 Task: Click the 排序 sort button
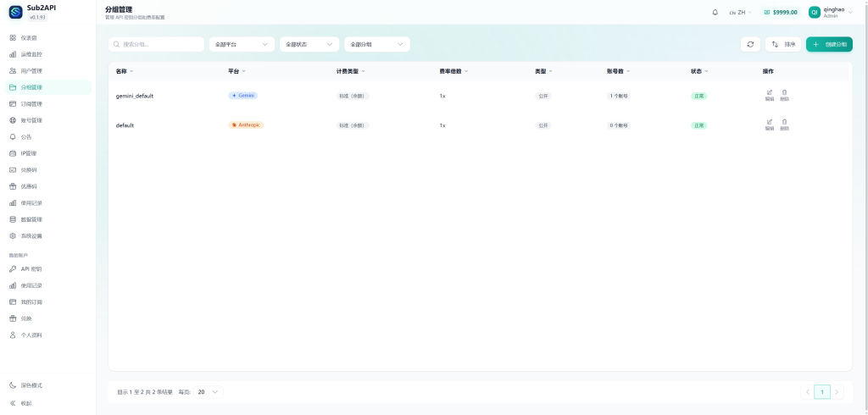pyautogui.click(x=783, y=44)
